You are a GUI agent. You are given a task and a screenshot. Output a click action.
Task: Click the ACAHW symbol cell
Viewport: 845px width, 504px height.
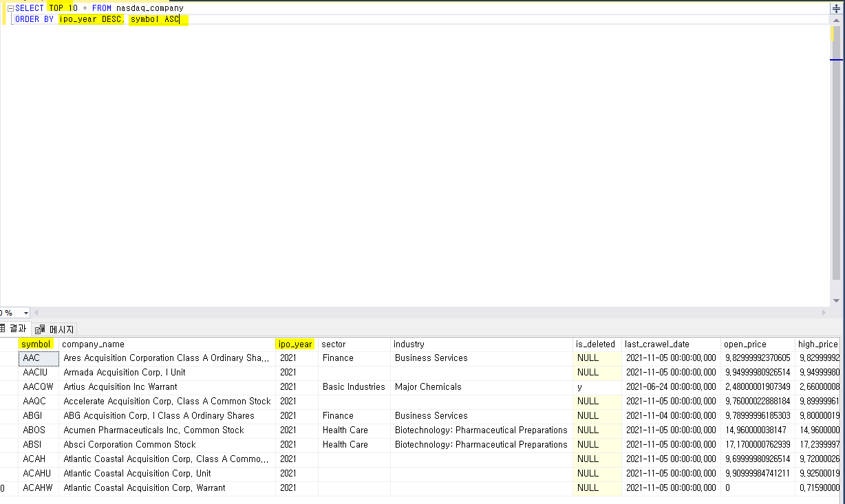39,488
